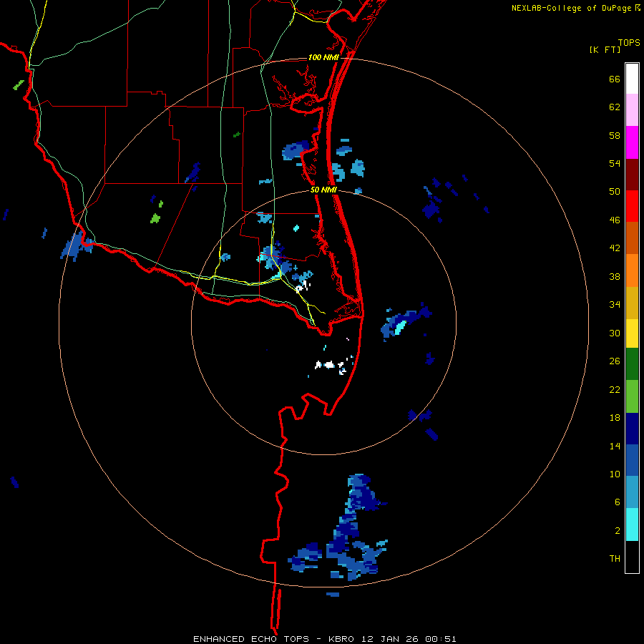Click the black TH threshold legend swatch
Viewport: 644px width, 644px height.
point(632,557)
